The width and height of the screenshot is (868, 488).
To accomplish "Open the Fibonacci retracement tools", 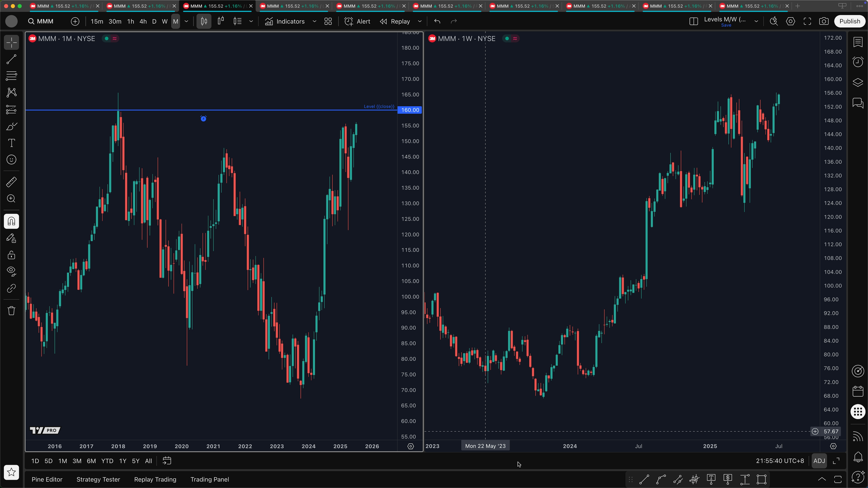I will [12, 76].
